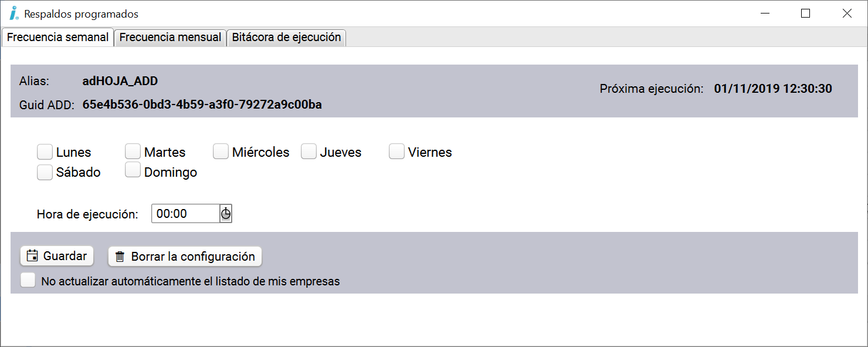Viewport: 868px width, 347px height.
Task: Switch to the Frecuencia mensual tab
Action: click(x=170, y=37)
